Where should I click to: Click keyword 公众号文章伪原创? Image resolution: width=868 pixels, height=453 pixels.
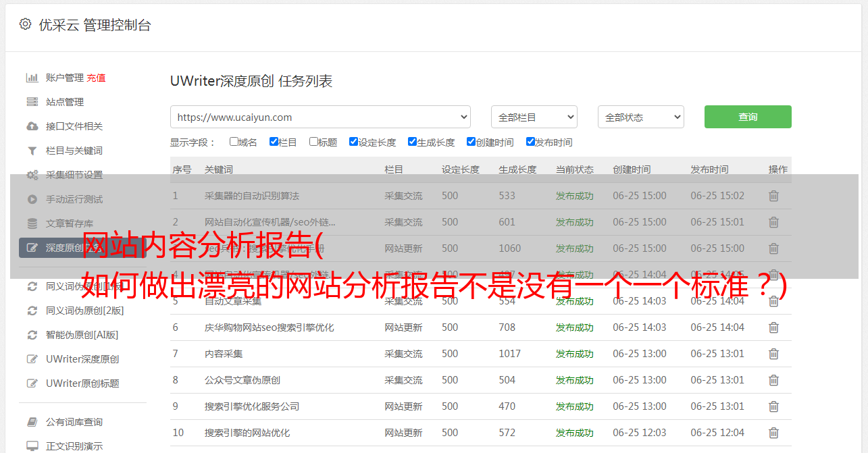pos(242,380)
